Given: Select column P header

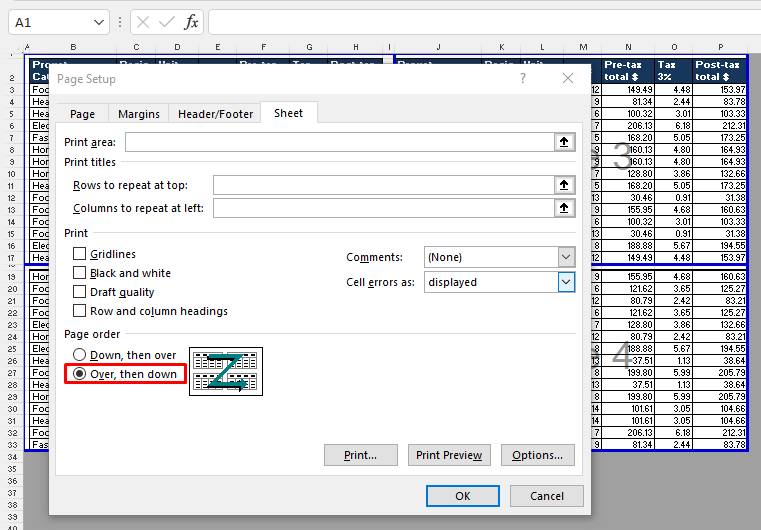Looking at the screenshot, I should [x=720, y=47].
